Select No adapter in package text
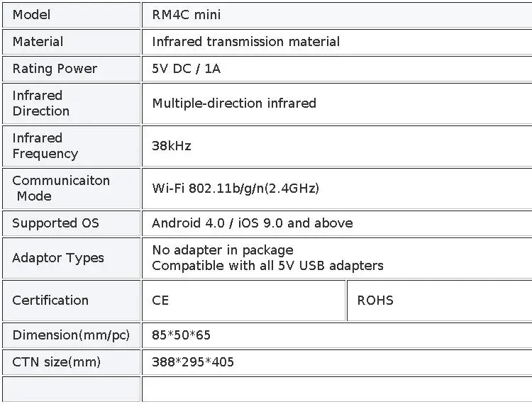Viewport: 532px width, 404px height. click(223, 250)
